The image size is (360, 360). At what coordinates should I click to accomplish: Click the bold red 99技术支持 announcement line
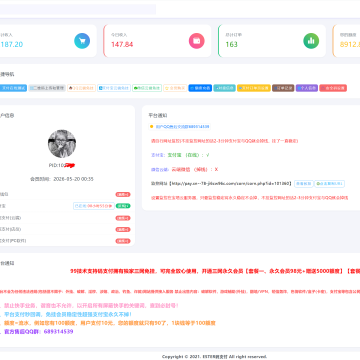[x=215, y=271]
